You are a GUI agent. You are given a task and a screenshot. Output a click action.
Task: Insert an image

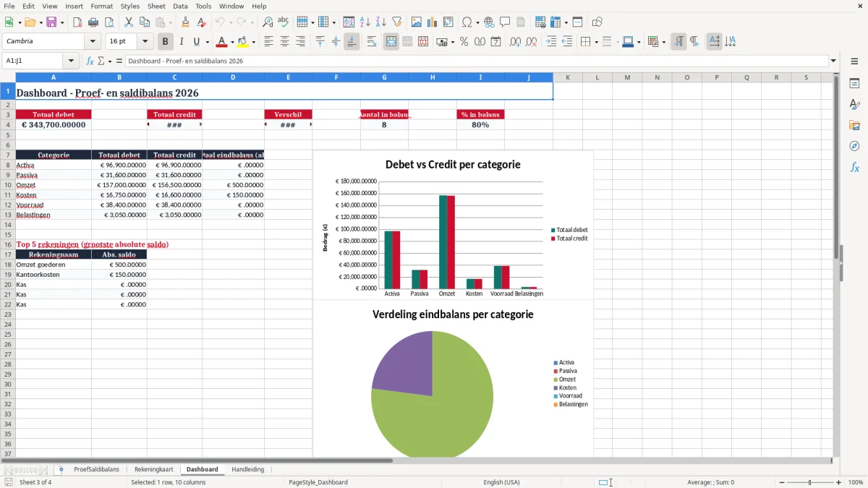coord(417,22)
